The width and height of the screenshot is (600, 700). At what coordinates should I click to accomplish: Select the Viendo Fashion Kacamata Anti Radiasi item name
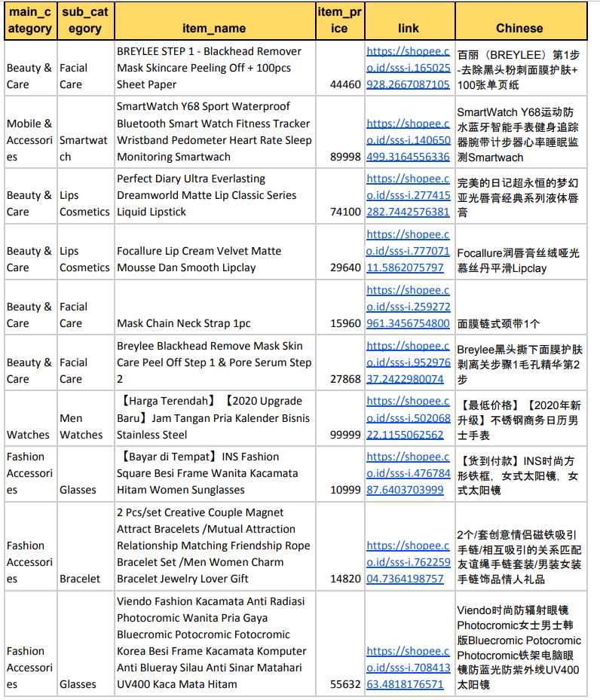215,643
